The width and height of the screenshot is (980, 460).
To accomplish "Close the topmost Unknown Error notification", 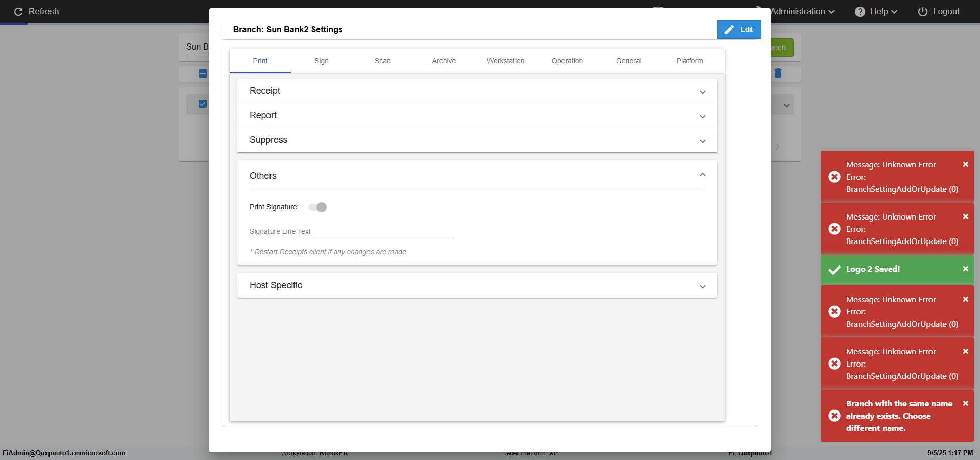I will point(965,164).
